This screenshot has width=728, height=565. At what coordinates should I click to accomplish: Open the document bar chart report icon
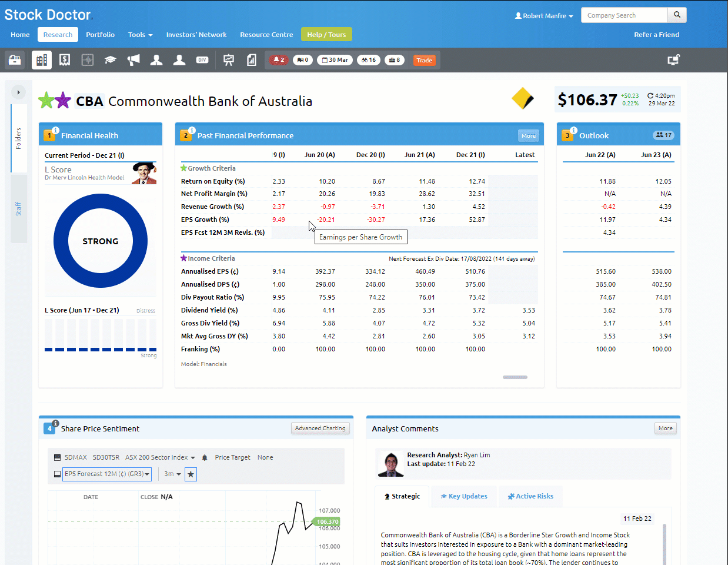pyautogui.click(x=252, y=60)
